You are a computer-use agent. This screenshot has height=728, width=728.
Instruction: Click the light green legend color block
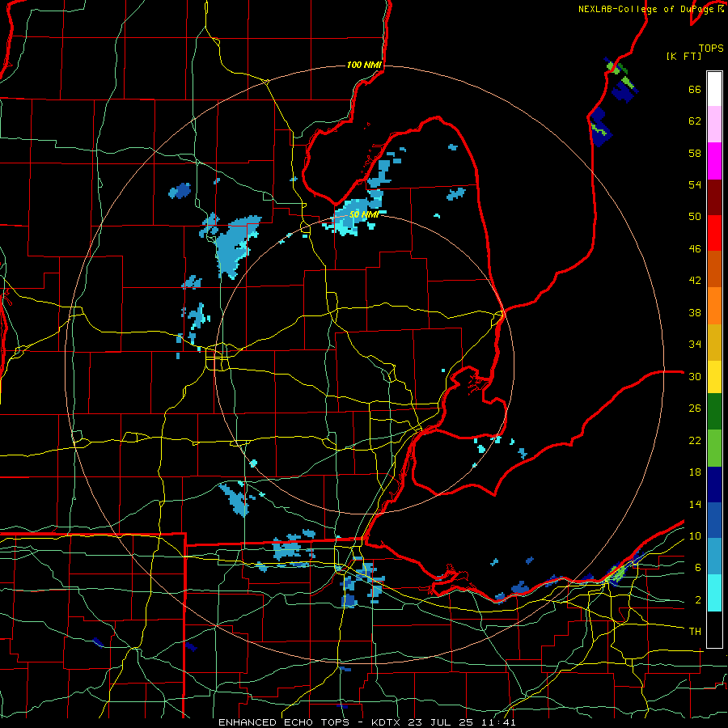714,448
